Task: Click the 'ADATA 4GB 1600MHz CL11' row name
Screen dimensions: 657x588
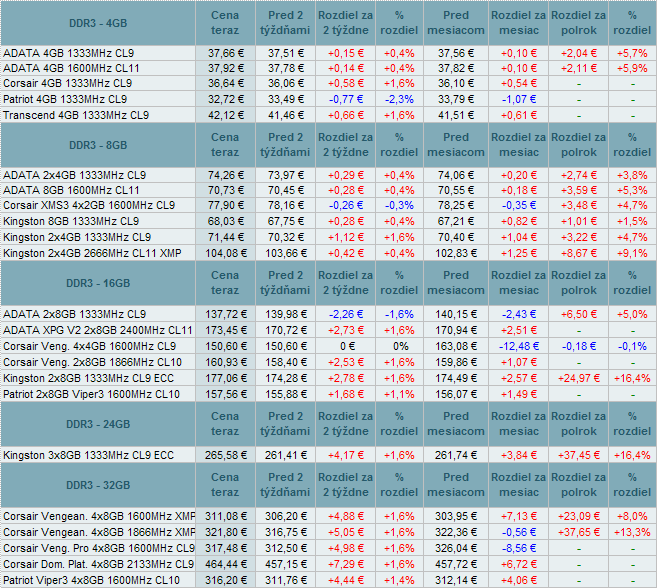Action: (x=71, y=68)
